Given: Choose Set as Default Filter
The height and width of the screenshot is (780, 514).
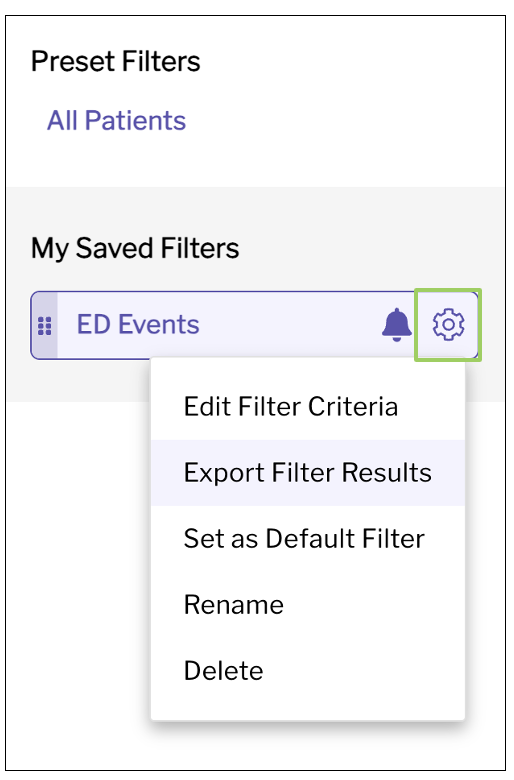Looking at the screenshot, I should click(x=304, y=539).
